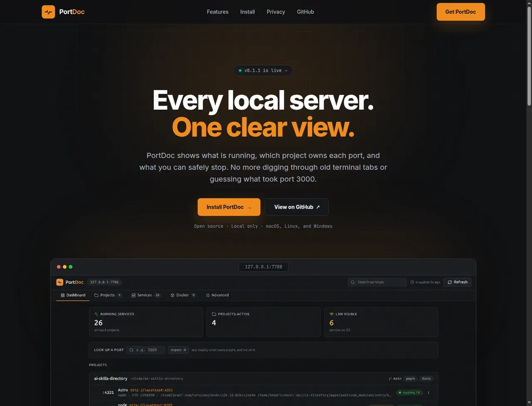The height and width of the screenshot is (406, 532).
Task: Click the Inspect button
Action: pyautogui.click(x=178, y=350)
